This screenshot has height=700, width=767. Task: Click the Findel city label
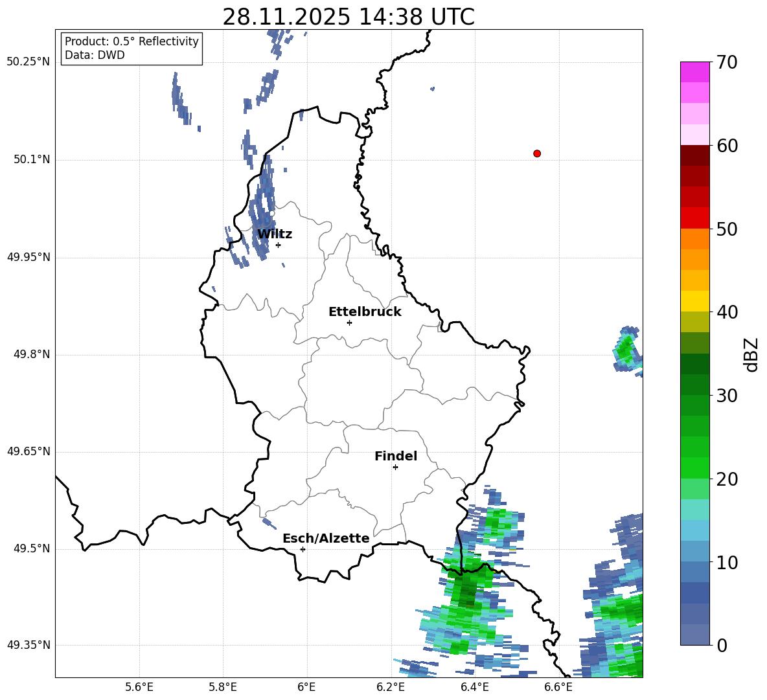point(396,456)
